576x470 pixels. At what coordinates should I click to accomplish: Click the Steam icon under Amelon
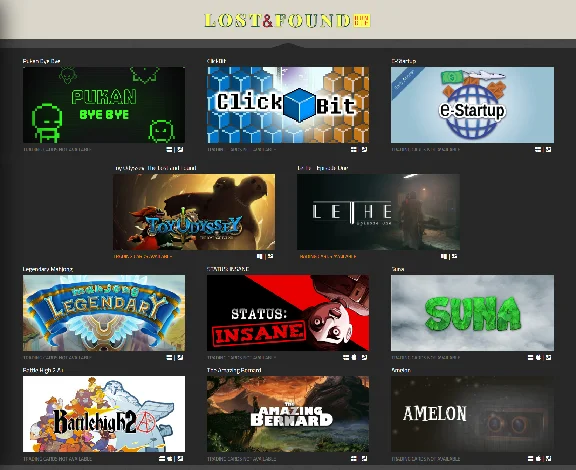pyautogui.click(x=548, y=459)
